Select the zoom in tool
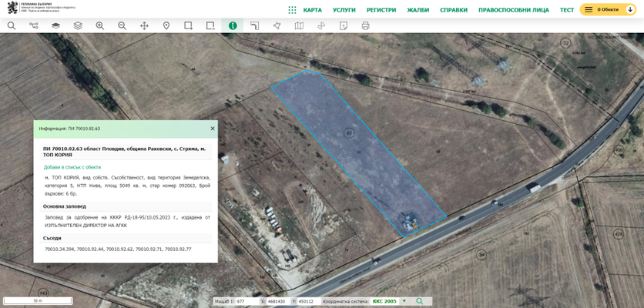The height and width of the screenshot is (308, 644). pos(99,25)
